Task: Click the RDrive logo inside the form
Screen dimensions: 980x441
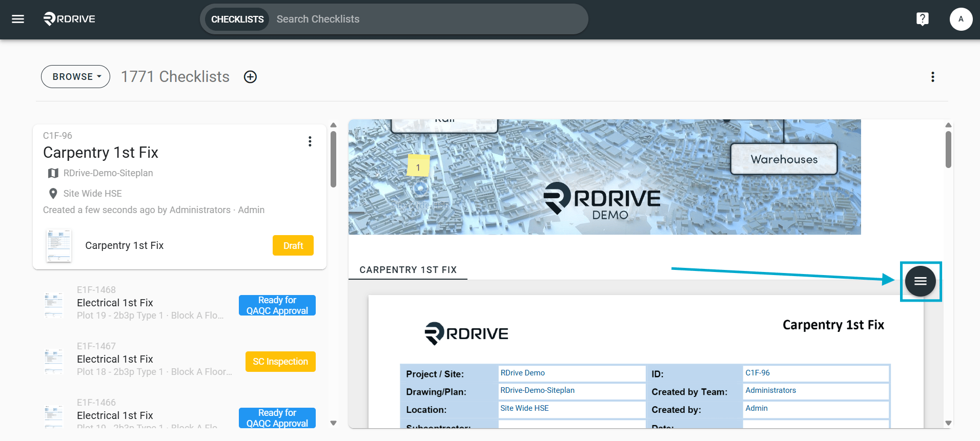Action: (x=466, y=333)
